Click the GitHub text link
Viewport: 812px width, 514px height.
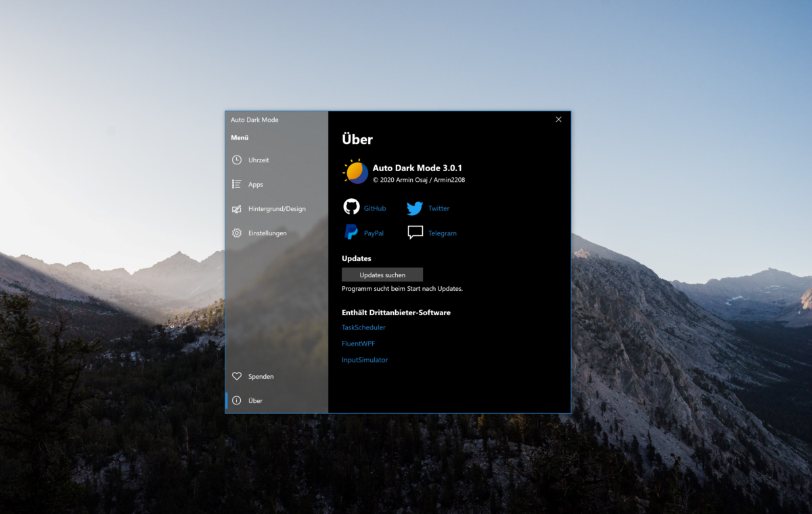pos(375,208)
